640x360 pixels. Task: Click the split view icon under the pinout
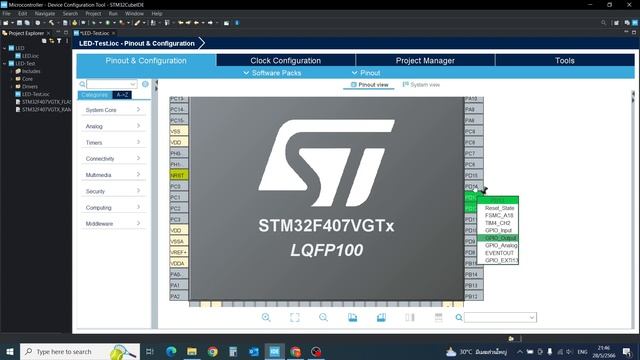[410, 317]
